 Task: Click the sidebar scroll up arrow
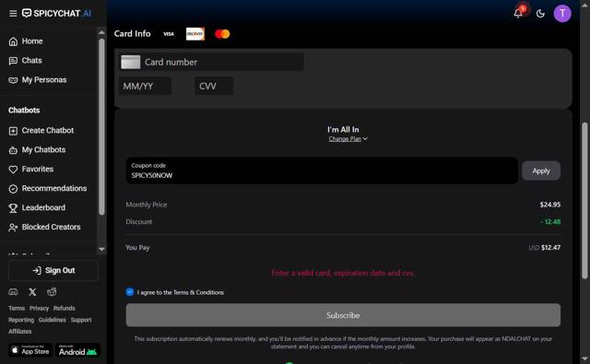click(101, 32)
